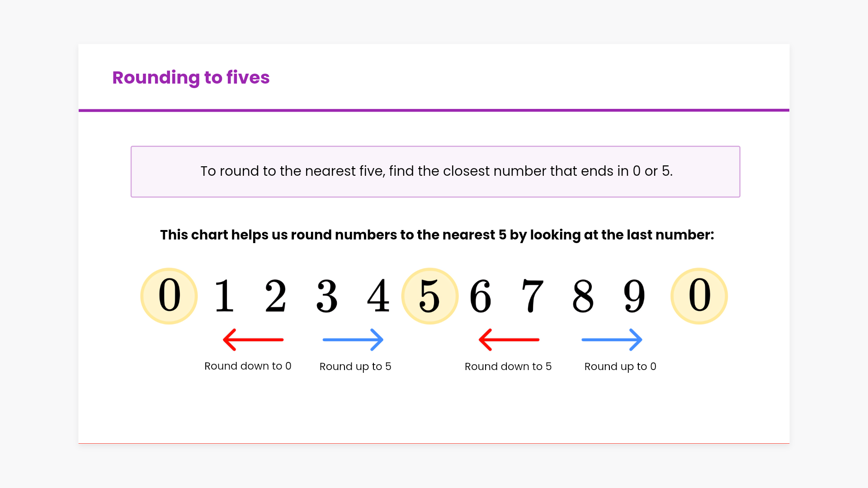Click the "Round down to 5" label
The height and width of the screenshot is (488, 868).
click(508, 366)
